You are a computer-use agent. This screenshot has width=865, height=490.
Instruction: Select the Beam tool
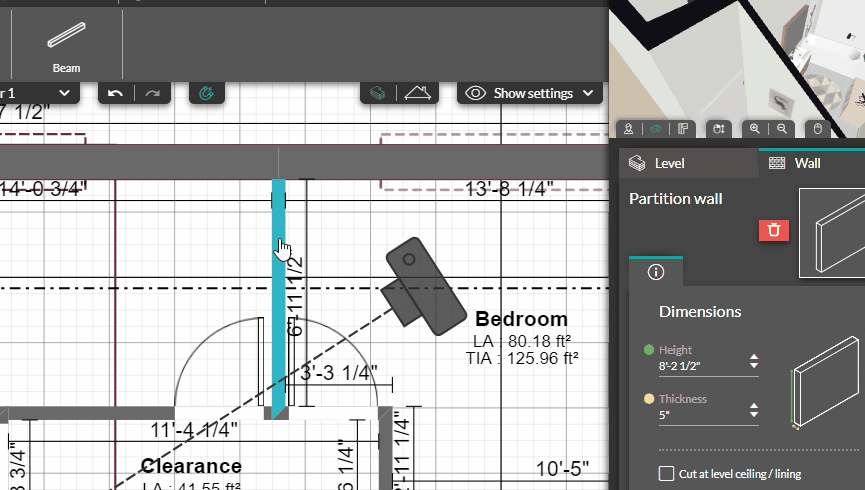(x=66, y=47)
